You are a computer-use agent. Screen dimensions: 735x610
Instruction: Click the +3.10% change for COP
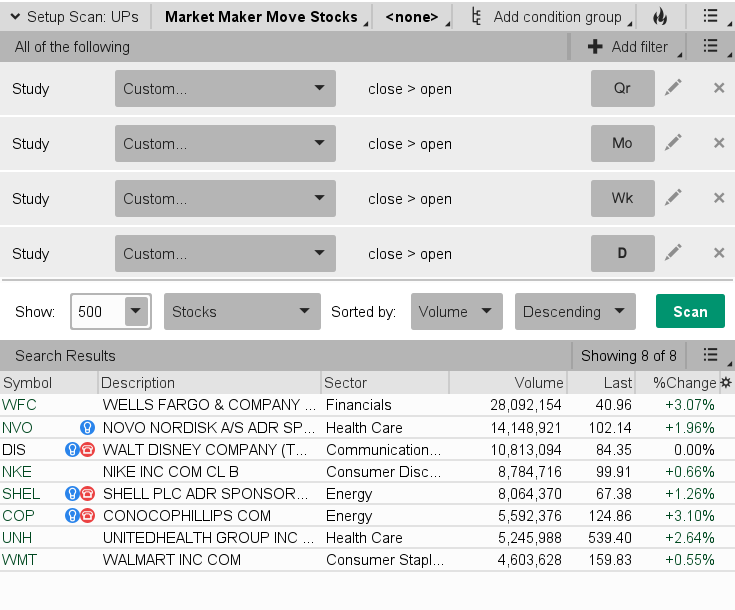(x=690, y=516)
